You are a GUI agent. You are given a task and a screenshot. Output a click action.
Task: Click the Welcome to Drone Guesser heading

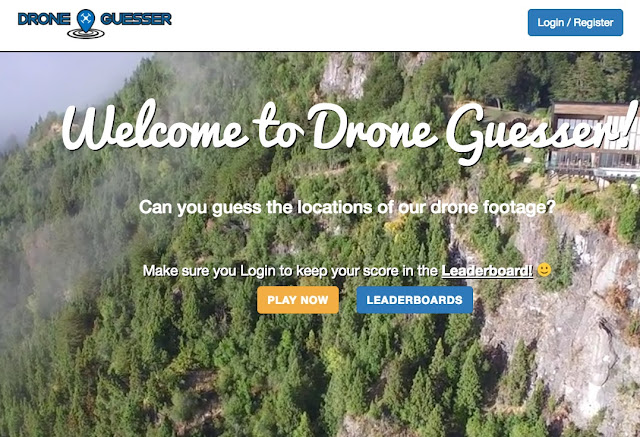pyautogui.click(x=350, y=130)
